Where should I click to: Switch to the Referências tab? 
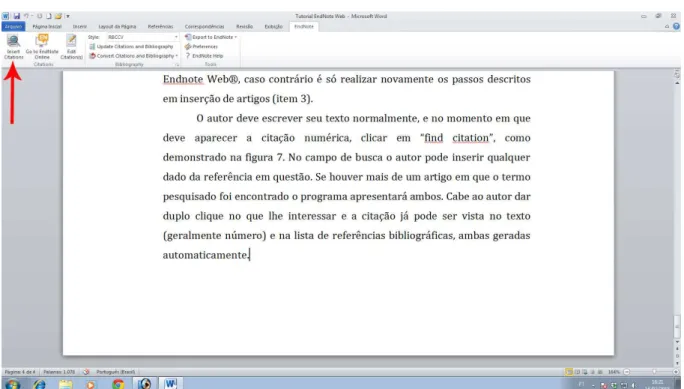coord(160,27)
